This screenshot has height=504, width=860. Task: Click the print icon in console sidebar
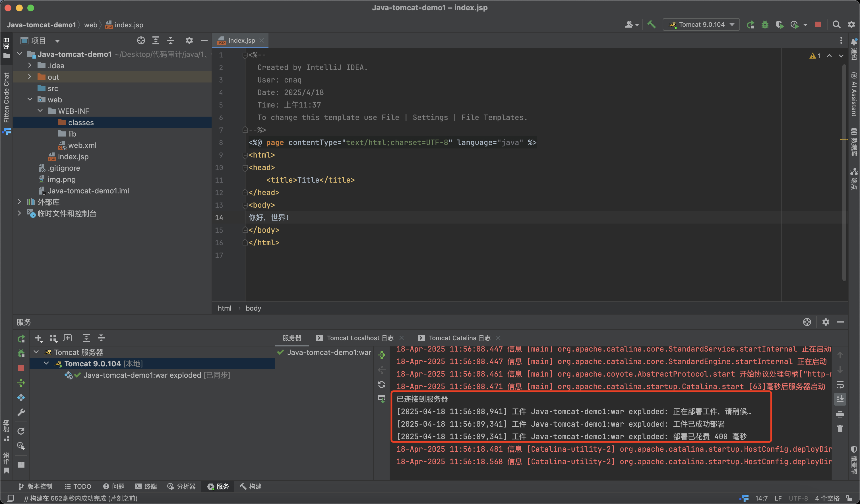point(840,414)
